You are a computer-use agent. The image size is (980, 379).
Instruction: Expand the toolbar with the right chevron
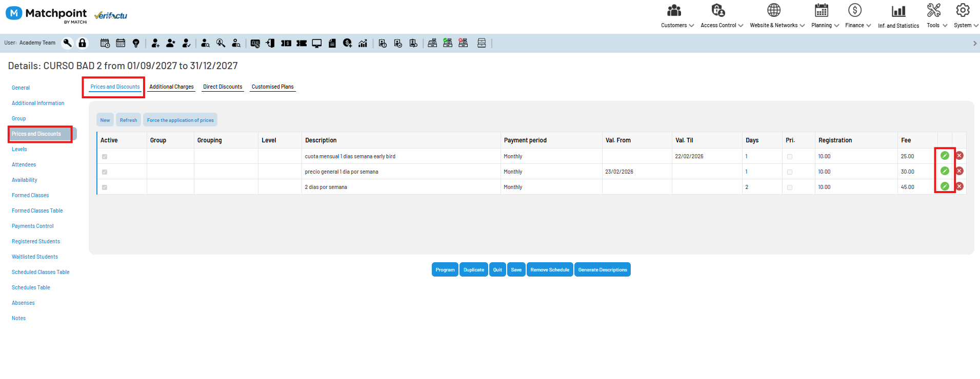click(x=975, y=44)
